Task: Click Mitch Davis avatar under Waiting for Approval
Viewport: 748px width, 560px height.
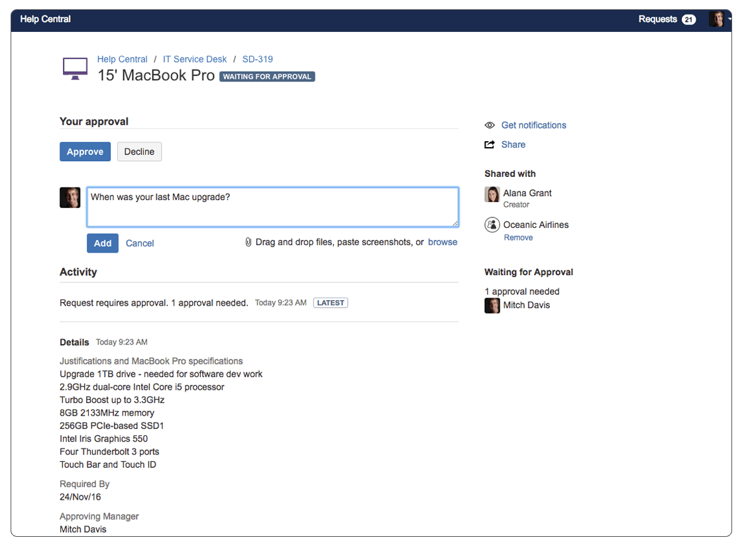Action: click(x=492, y=306)
